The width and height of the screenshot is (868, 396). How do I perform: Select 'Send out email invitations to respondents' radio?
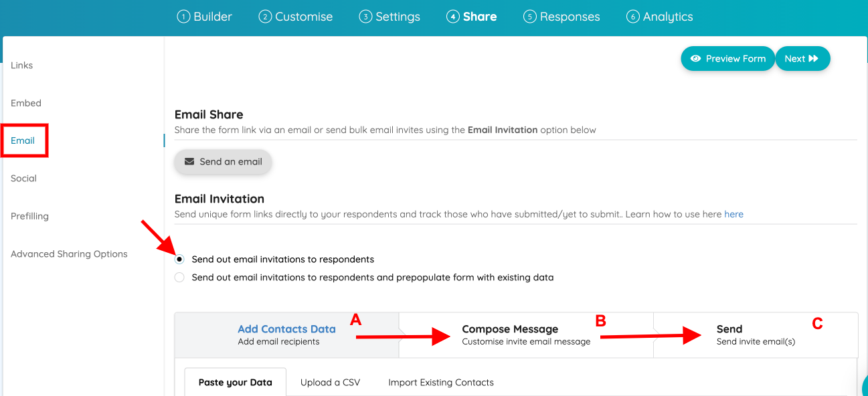(x=179, y=260)
